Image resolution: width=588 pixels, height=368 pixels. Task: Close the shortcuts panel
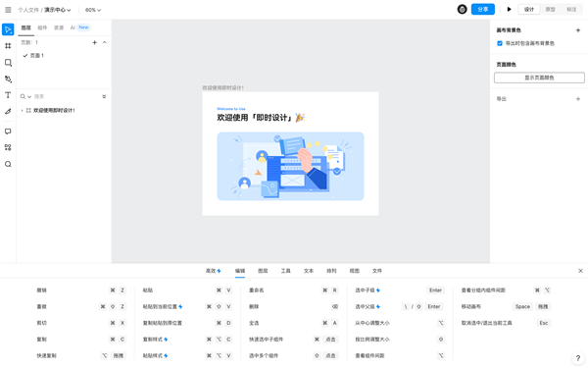pyautogui.click(x=580, y=271)
